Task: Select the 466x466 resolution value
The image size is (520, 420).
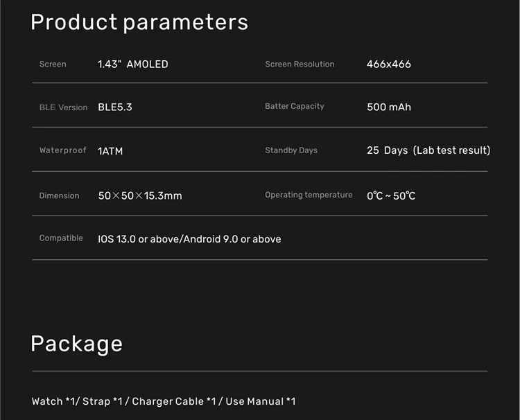Action: point(389,64)
